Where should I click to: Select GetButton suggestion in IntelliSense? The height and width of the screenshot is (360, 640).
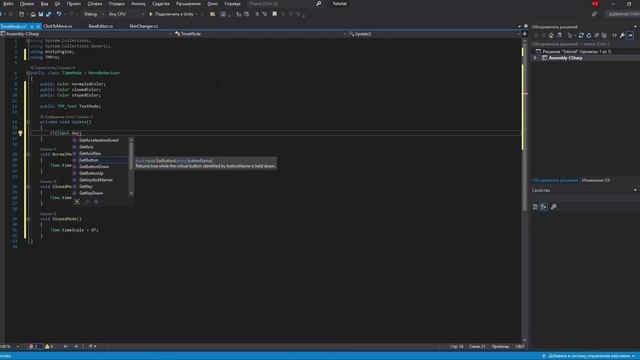(89, 160)
